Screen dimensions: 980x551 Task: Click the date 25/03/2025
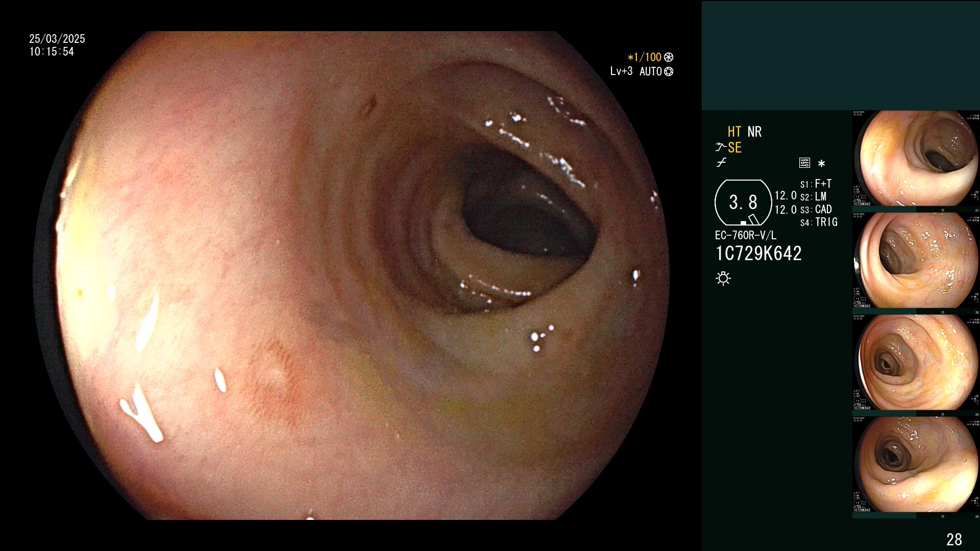point(57,39)
